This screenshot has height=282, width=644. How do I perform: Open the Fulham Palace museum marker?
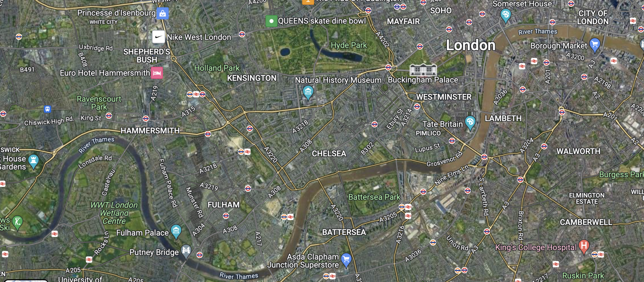pos(176,231)
